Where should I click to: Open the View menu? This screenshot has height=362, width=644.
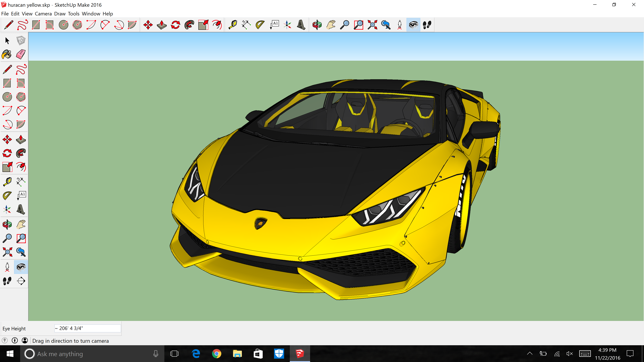(27, 14)
